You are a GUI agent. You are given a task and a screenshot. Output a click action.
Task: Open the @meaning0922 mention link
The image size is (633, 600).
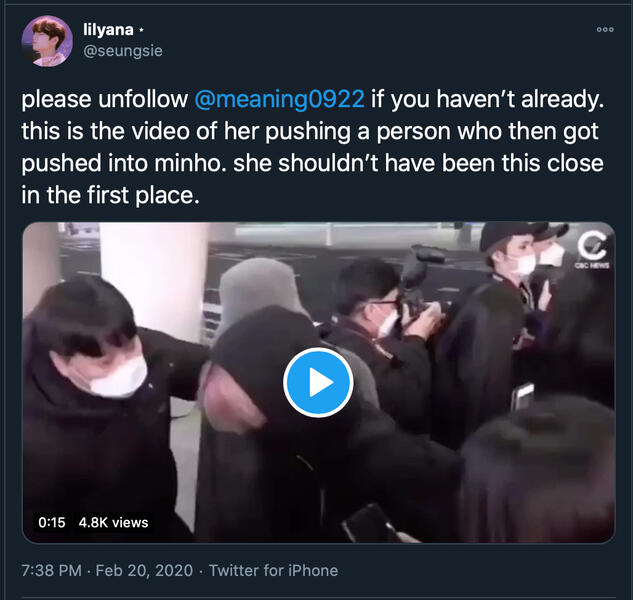279,99
